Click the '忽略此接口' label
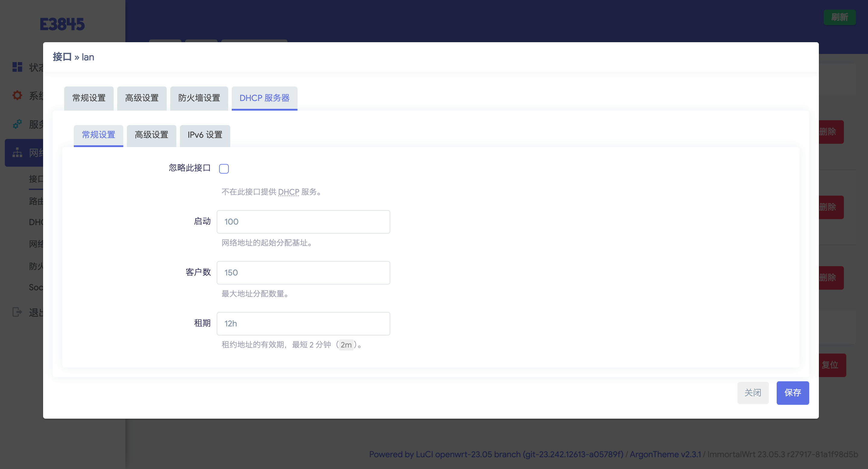 pos(190,168)
